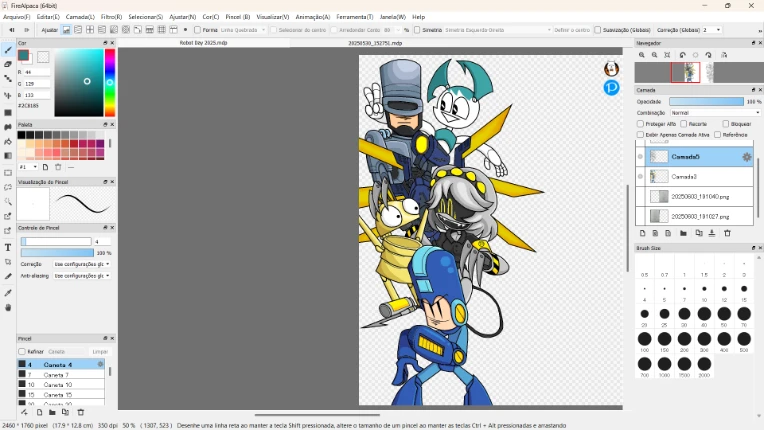The width and height of the screenshot is (764, 430).
Task: Toggle the Simetria checkbox
Action: coord(417,30)
